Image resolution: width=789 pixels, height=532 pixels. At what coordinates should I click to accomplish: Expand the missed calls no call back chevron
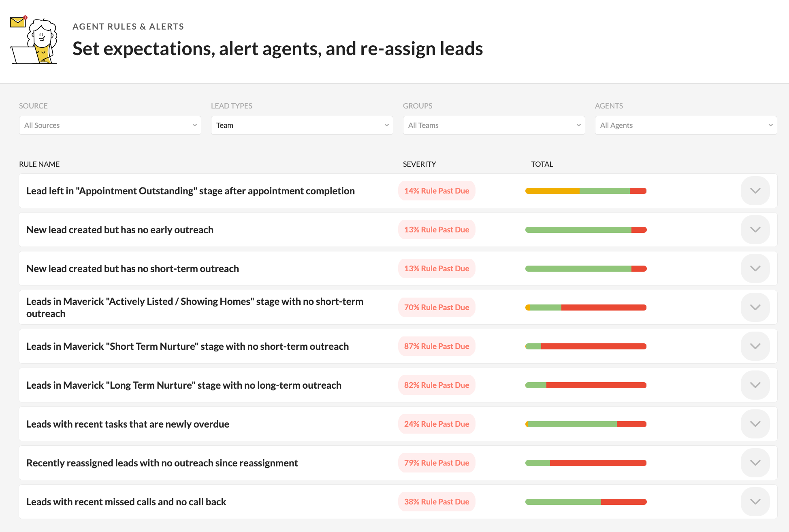[755, 502]
